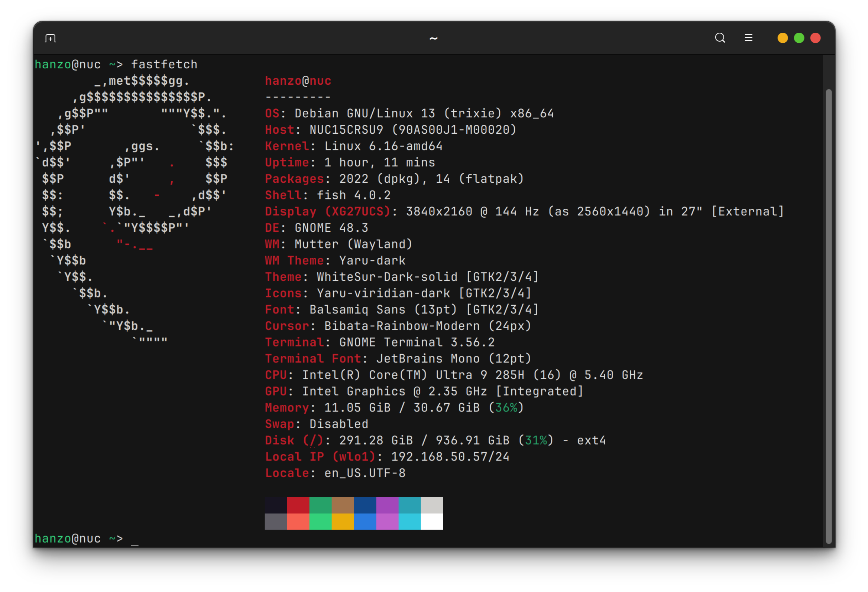Click 'Mutter (Wayland)' text
Image resolution: width=868 pixels, height=592 pixels.
(353, 244)
